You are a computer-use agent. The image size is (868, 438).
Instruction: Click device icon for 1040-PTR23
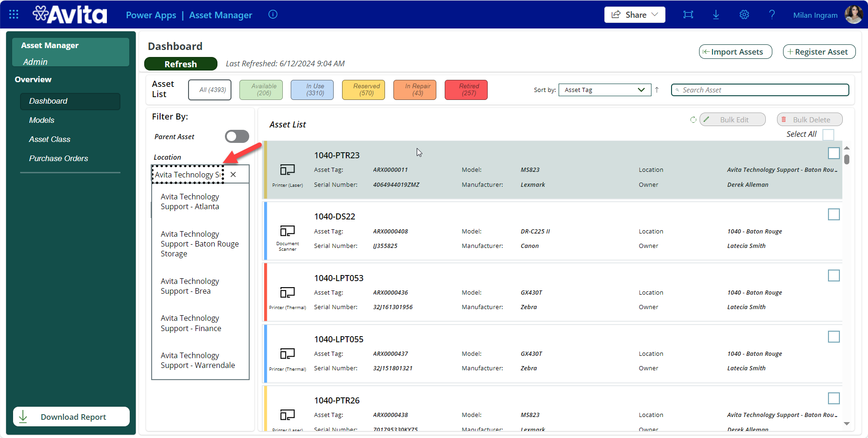pos(287,169)
